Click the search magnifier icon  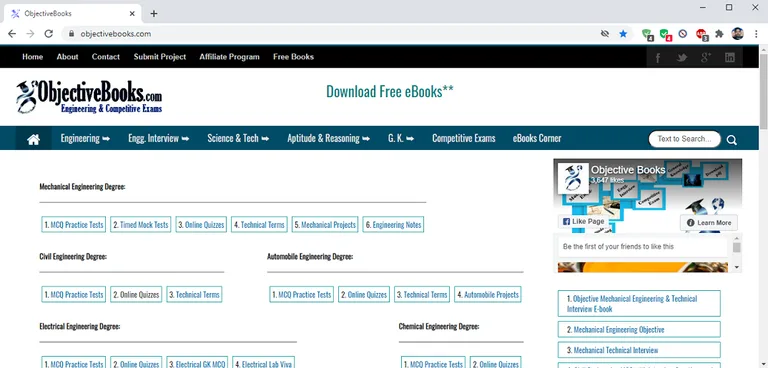point(732,140)
